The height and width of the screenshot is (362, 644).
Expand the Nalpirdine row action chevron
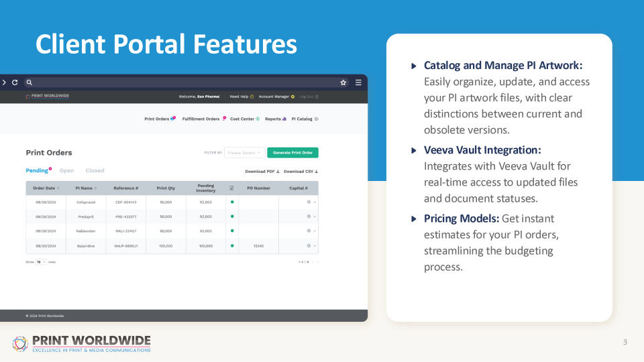(x=315, y=246)
